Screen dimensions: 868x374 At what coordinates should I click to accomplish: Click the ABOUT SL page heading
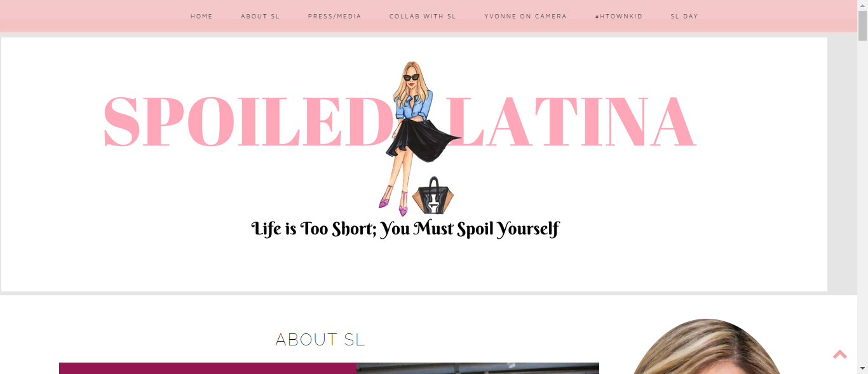tap(320, 340)
